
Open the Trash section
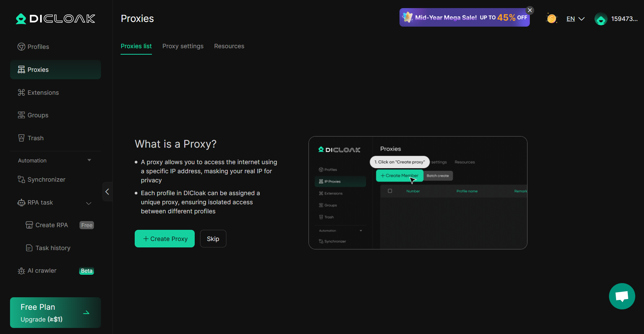click(31, 138)
